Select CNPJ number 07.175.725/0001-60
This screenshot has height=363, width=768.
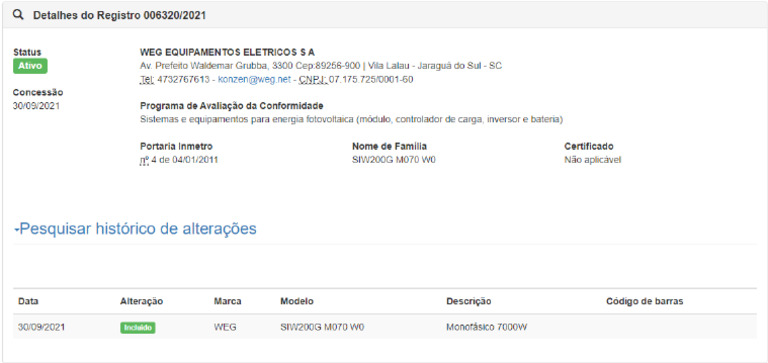371,79
